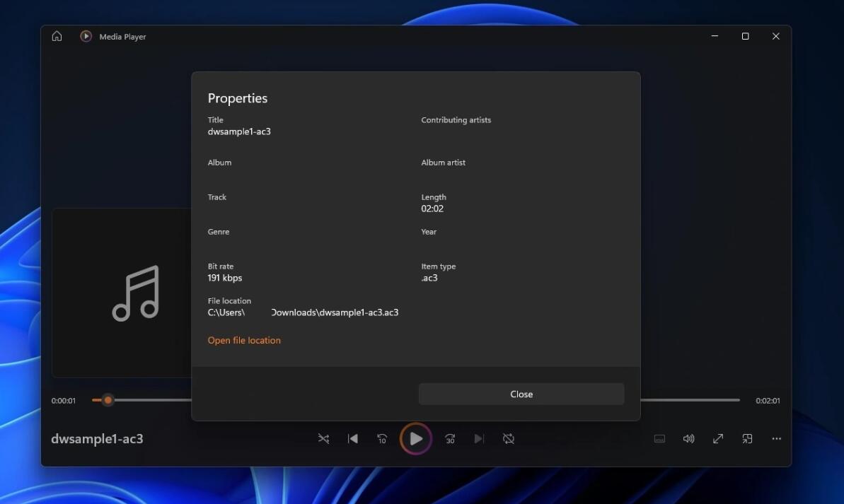The height and width of the screenshot is (504, 844).
Task: Open the more options menu
Action: click(x=776, y=439)
